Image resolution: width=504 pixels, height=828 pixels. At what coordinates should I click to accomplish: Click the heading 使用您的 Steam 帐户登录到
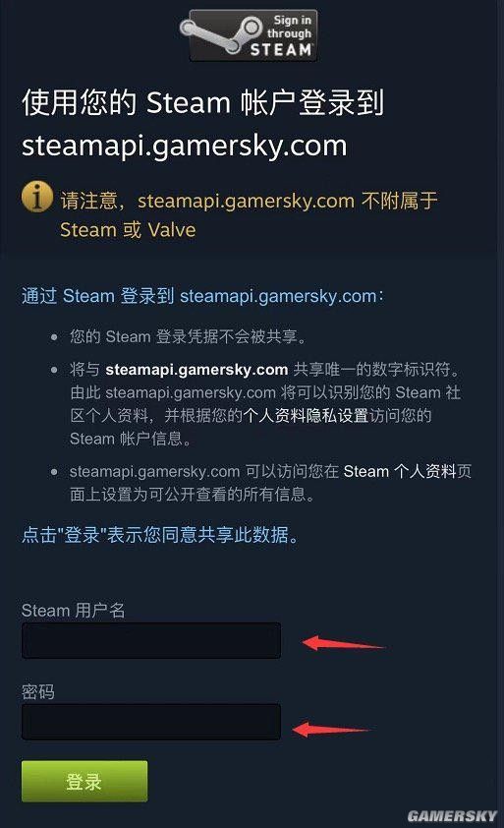(202, 102)
